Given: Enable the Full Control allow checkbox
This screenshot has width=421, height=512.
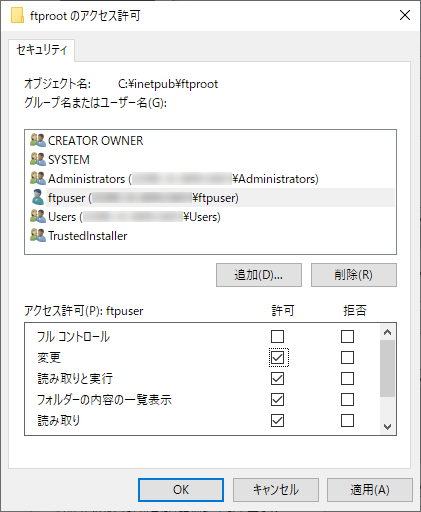Looking at the screenshot, I should (277, 337).
